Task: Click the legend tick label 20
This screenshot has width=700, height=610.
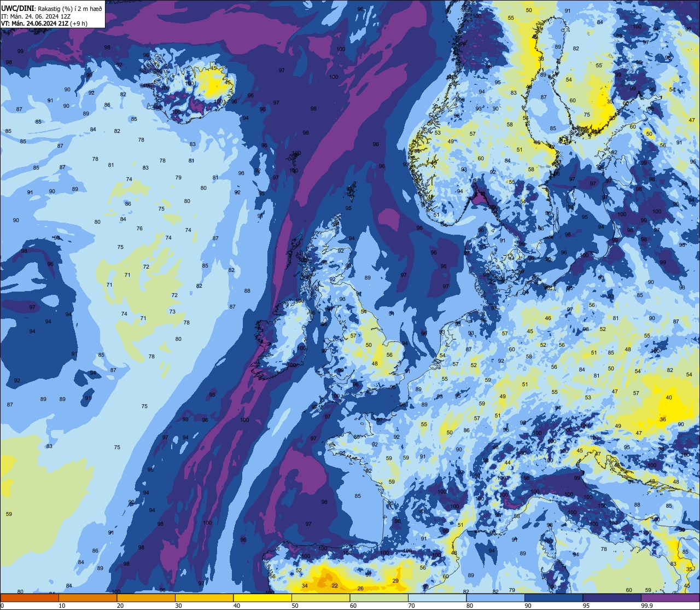Action: tap(120, 606)
